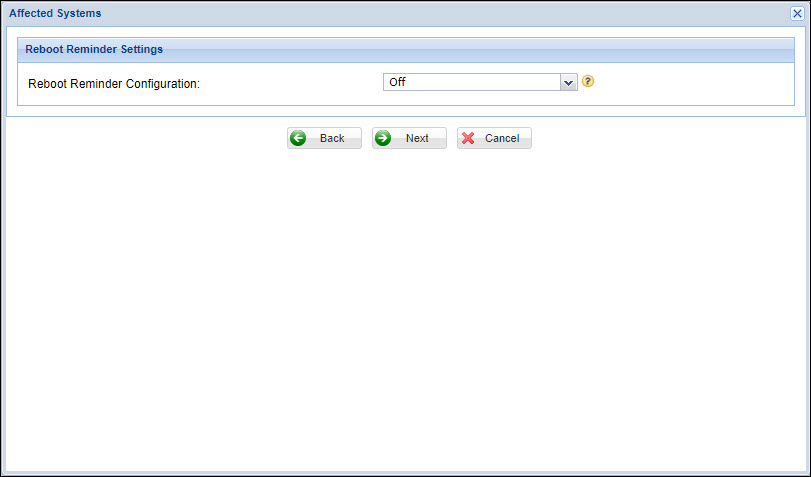Click the 'Reboot Reminder Configuration:' label
The image size is (811, 477).
click(x=114, y=84)
